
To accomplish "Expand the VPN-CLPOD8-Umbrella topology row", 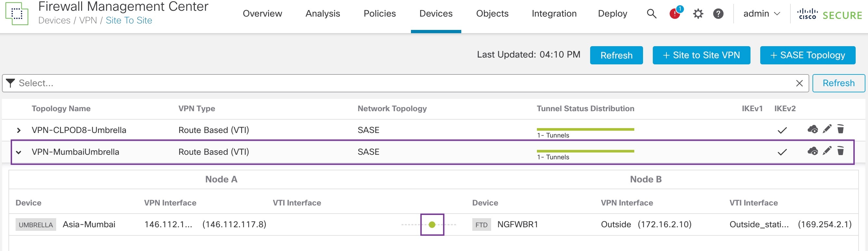I will pyautogui.click(x=19, y=130).
